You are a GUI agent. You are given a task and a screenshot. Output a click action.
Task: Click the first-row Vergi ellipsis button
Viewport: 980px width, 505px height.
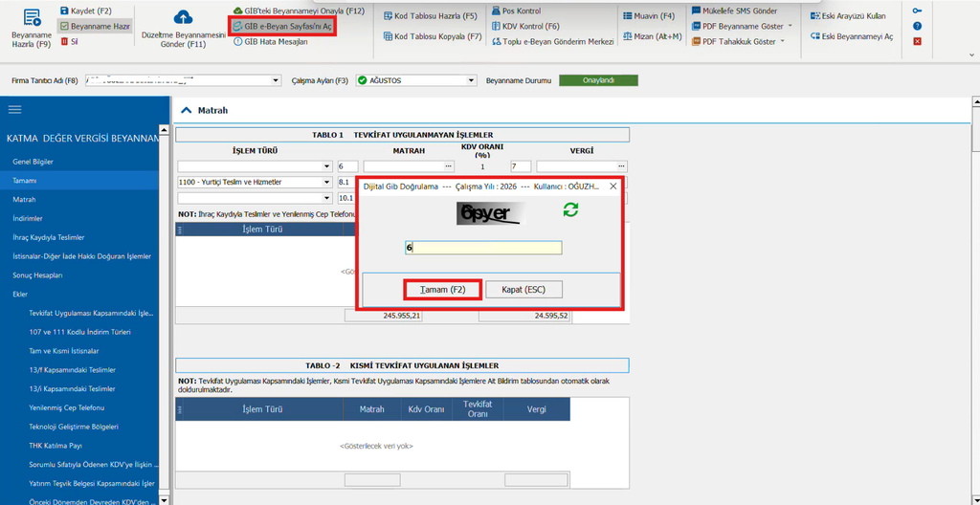point(621,166)
